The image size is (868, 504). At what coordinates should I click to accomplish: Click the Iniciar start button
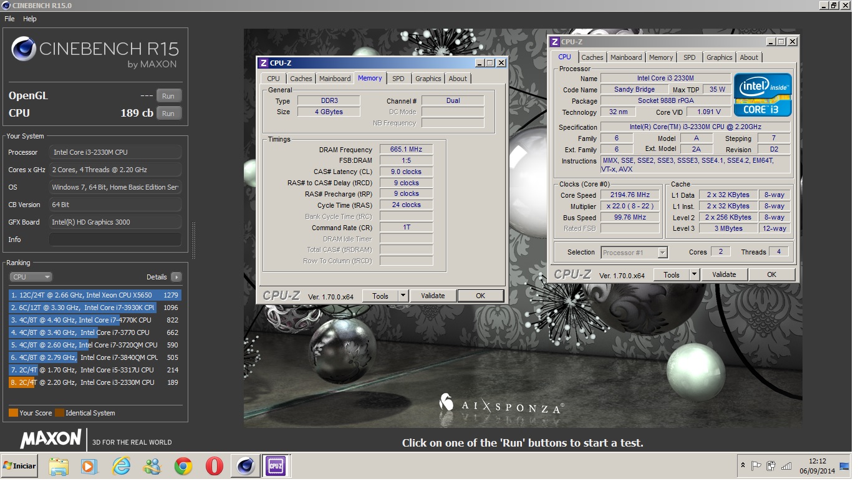(x=19, y=466)
